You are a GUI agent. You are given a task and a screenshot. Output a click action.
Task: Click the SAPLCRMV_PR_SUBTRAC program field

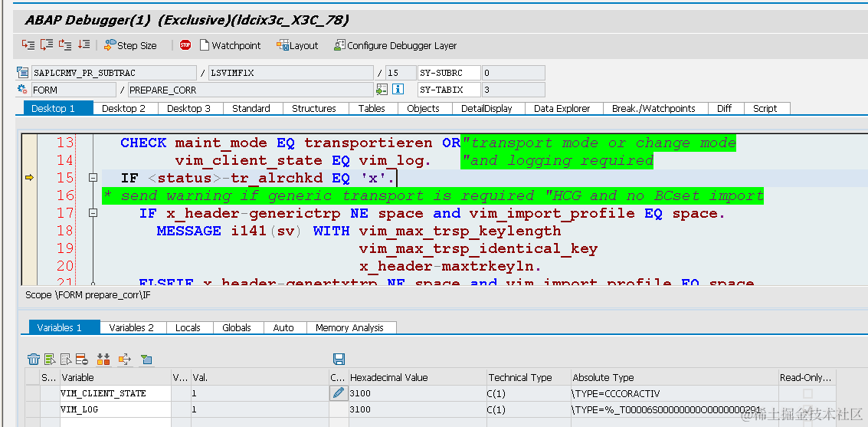coord(113,73)
